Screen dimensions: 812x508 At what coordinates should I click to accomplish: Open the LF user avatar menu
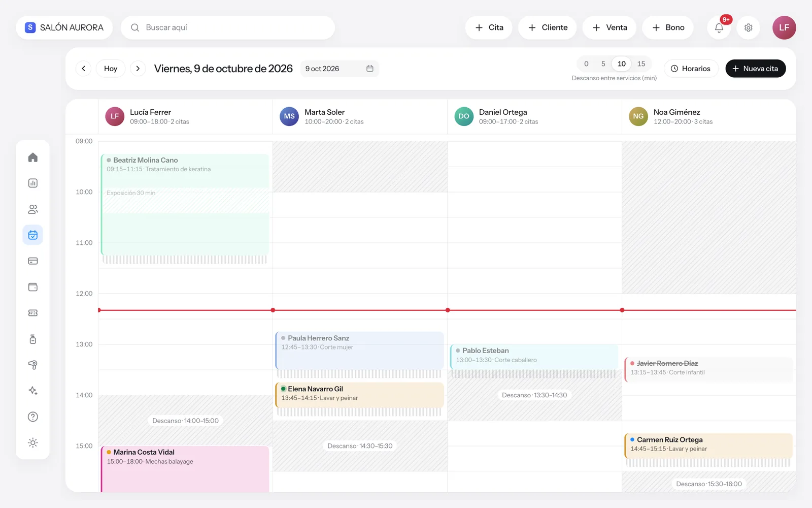click(x=784, y=27)
